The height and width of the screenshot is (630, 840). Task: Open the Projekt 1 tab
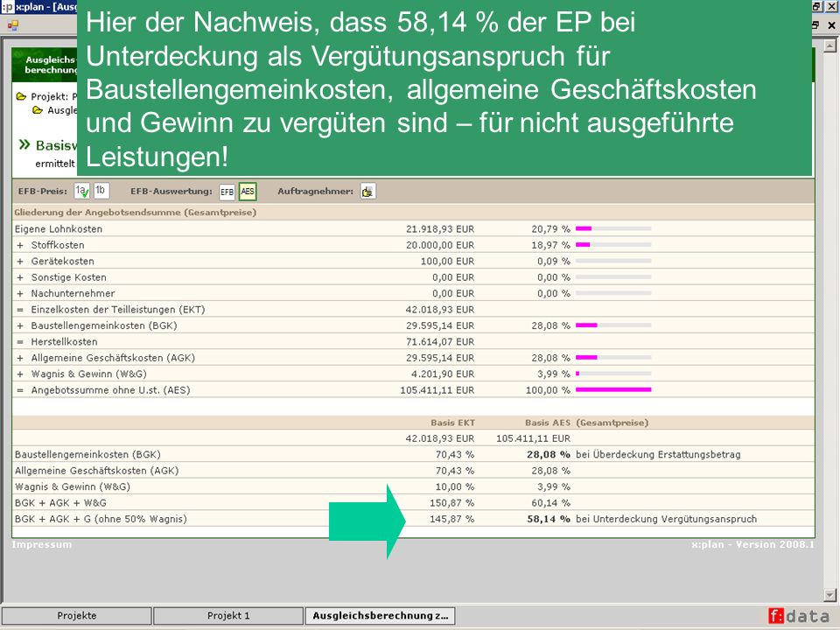(228, 616)
